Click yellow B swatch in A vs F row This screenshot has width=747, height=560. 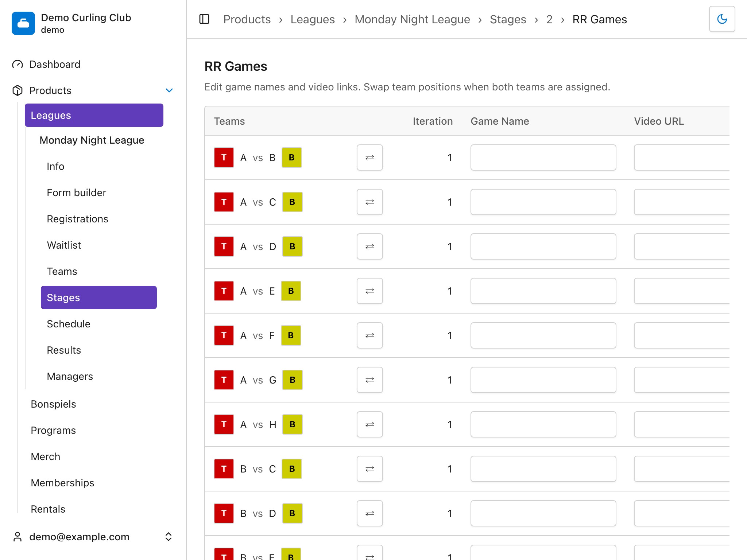pos(291,335)
